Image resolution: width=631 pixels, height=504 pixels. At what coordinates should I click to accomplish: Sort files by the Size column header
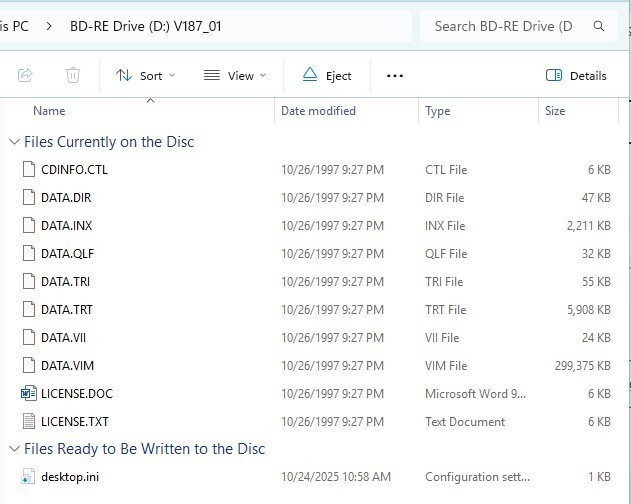pos(555,111)
